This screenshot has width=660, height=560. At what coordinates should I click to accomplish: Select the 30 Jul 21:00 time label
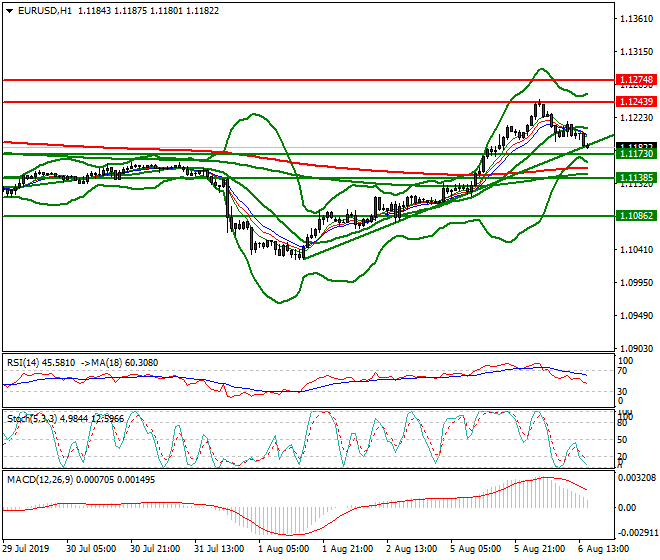155,549
